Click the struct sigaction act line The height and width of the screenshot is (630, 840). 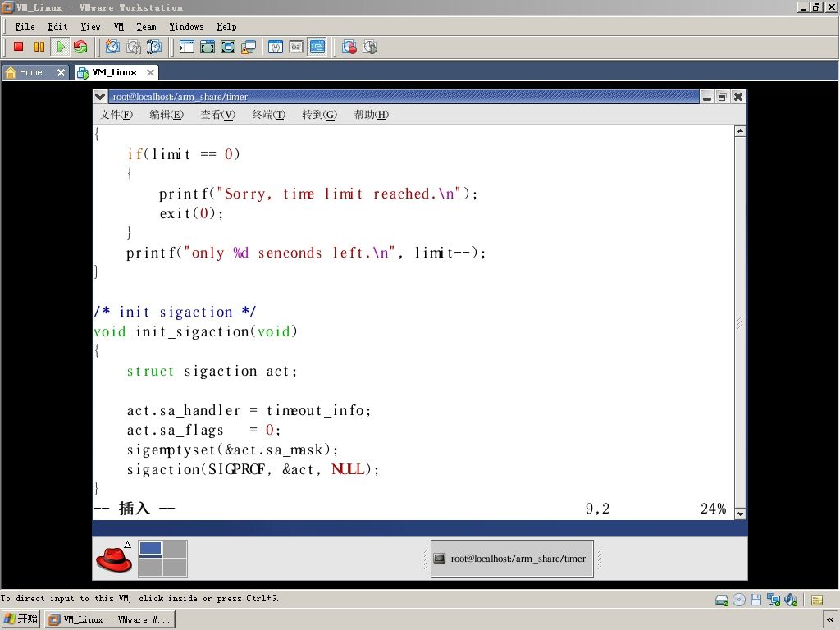[212, 371]
